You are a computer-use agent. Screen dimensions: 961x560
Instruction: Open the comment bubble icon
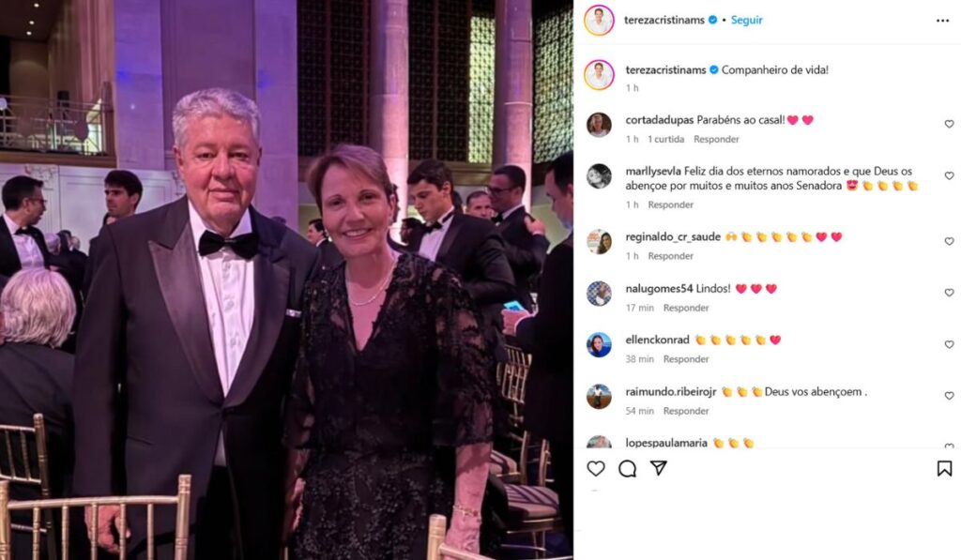(627, 469)
